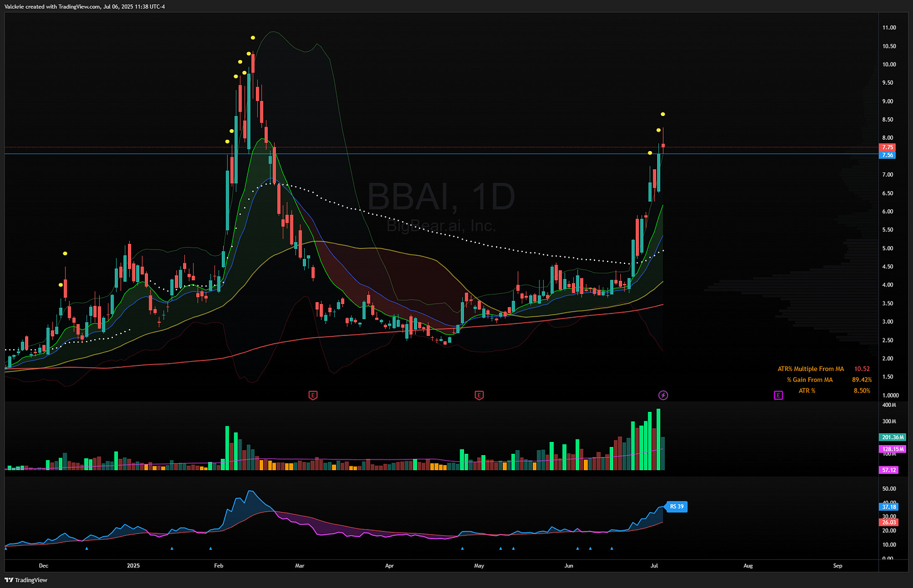Select the magenta 128.15M volume average label

point(892,449)
